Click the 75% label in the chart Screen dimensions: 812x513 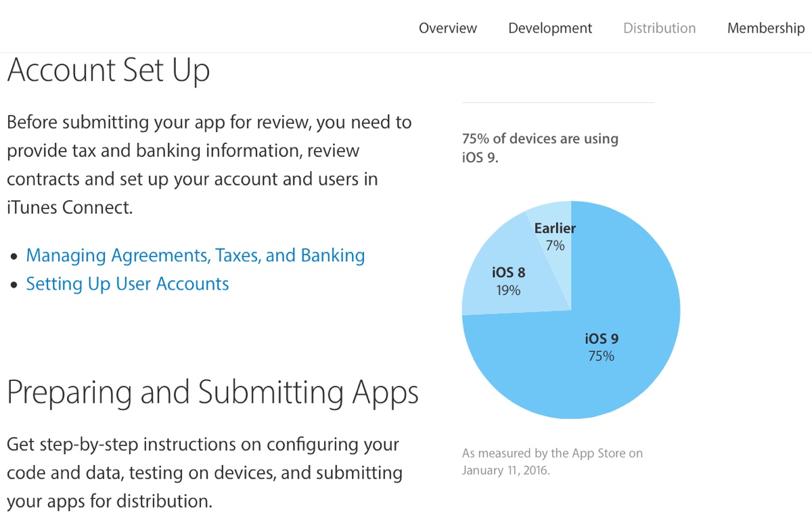click(x=601, y=356)
